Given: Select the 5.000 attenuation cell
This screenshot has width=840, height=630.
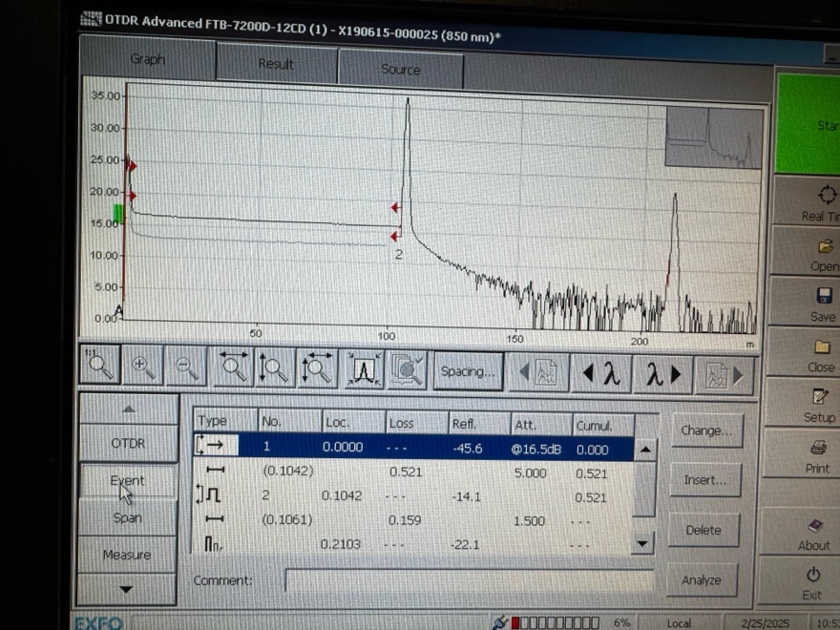Looking at the screenshot, I should point(531,473).
